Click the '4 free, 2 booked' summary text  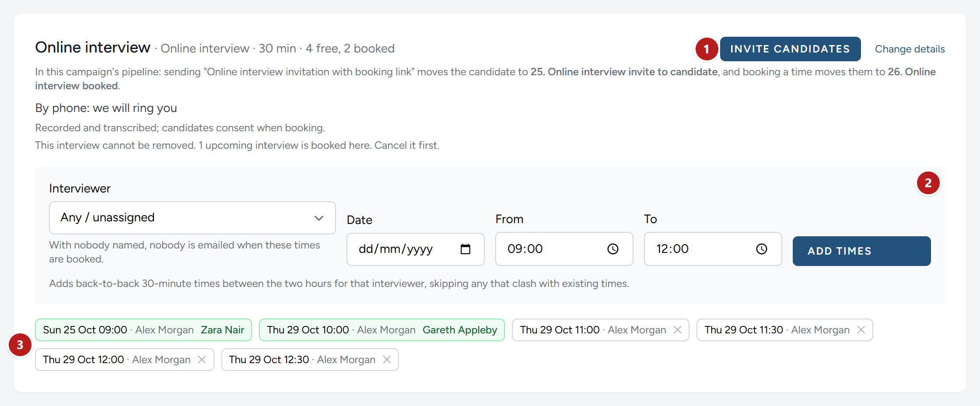[x=350, y=49]
